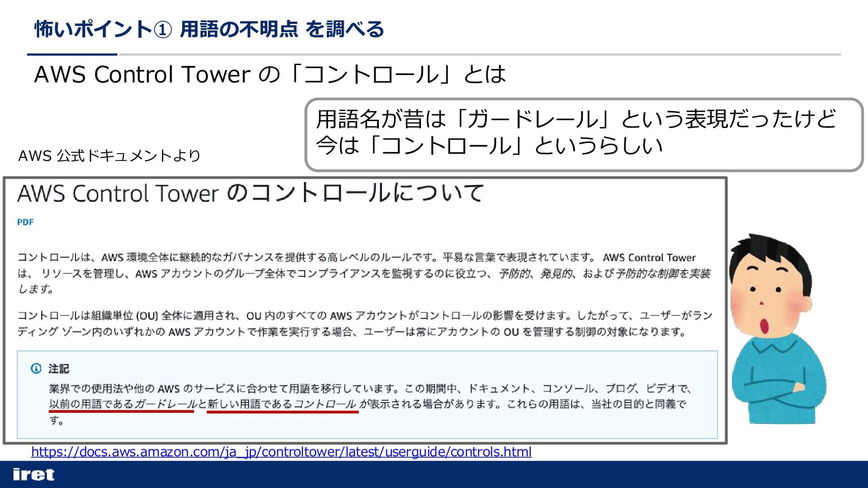Click underlined text 新しい用語であるコントロール
868x488 pixels.
click(x=282, y=404)
